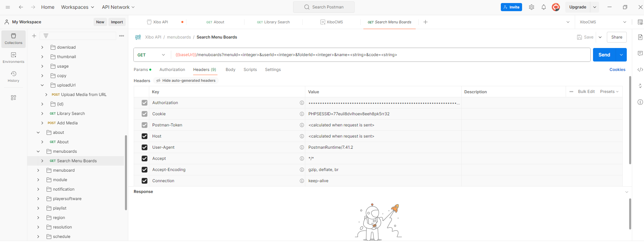
Task: Click the collections sidebar scrollbar
Action: point(126,172)
